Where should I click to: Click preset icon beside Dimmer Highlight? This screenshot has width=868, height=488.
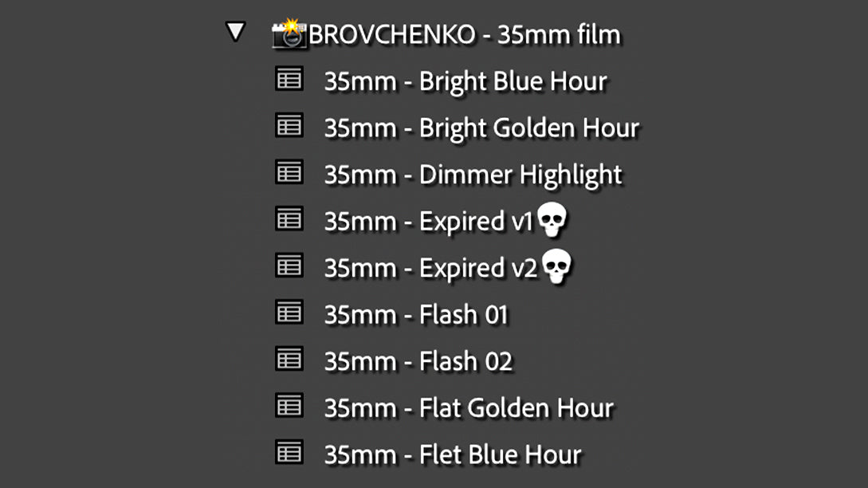click(x=289, y=171)
